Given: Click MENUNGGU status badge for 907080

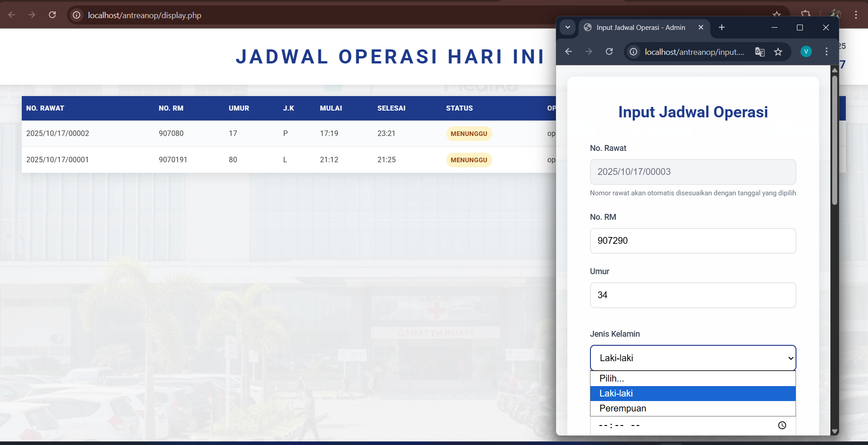Looking at the screenshot, I should [469, 134].
